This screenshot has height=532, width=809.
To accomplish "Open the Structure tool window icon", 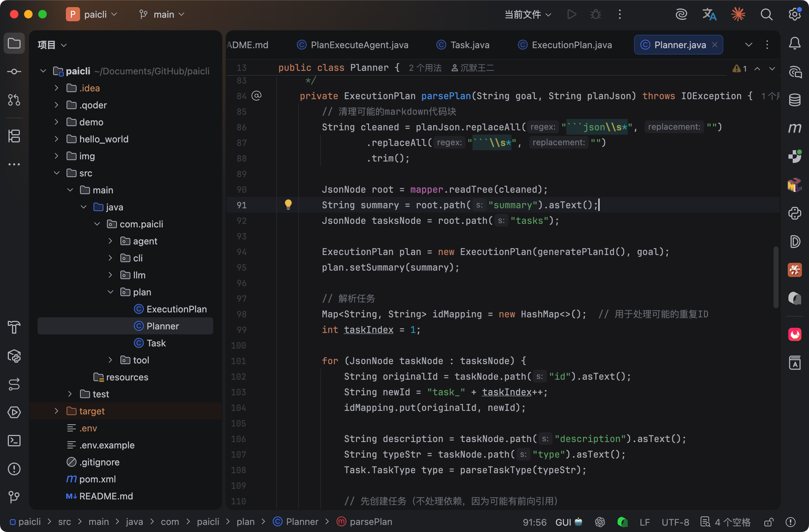I will (x=14, y=136).
